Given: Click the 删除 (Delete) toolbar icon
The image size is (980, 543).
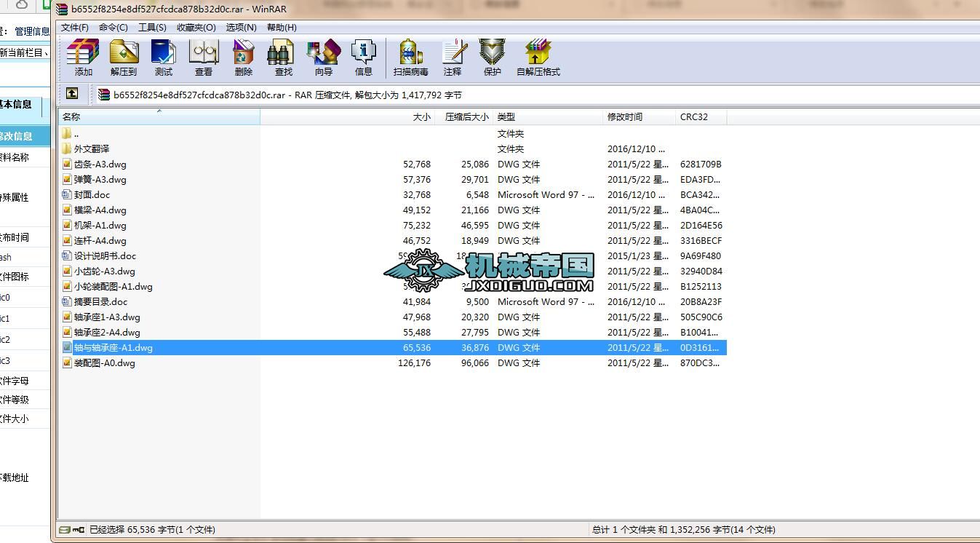Looking at the screenshot, I should pyautogui.click(x=243, y=52).
